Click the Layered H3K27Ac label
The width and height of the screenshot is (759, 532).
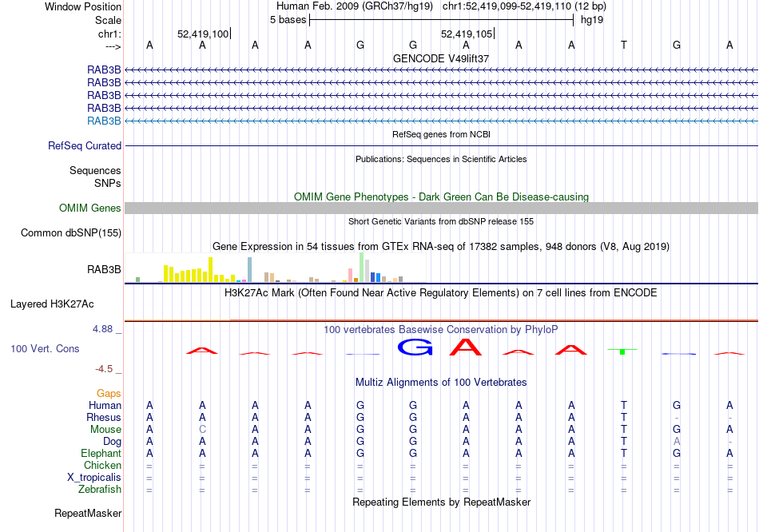pyautogui.click(x=52, y=304)
